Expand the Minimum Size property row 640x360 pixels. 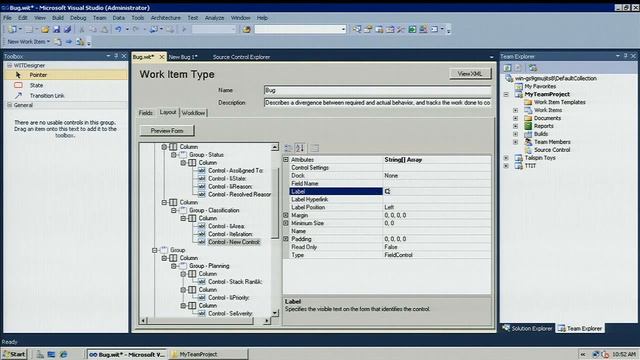[286, 223]
